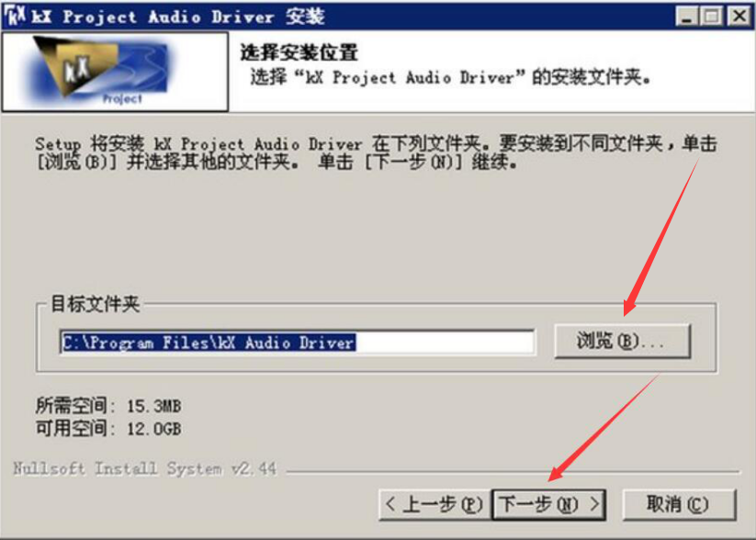Click the red arrow pointing to 下一步

(x=604, y=427)
